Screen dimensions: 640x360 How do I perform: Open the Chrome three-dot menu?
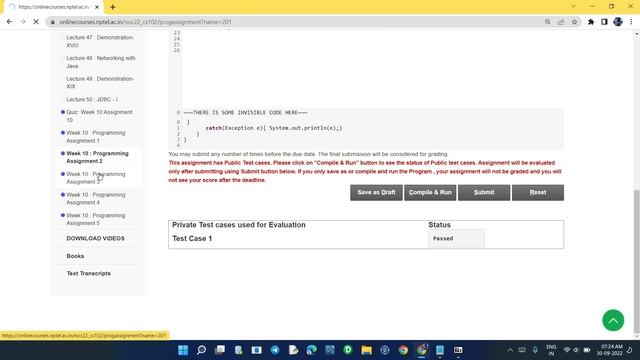631,22
